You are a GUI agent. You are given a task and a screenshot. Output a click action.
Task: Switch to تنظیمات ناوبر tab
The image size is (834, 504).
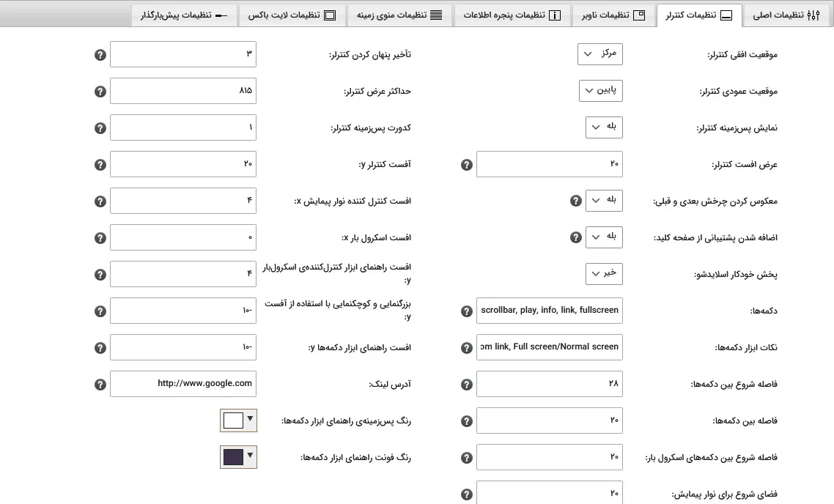[x=613, y=15]
